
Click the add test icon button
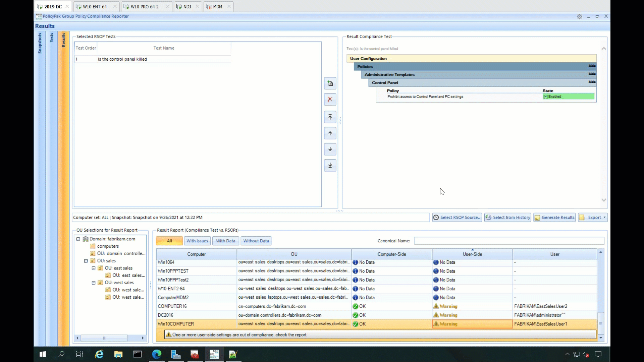click(330, 83)
